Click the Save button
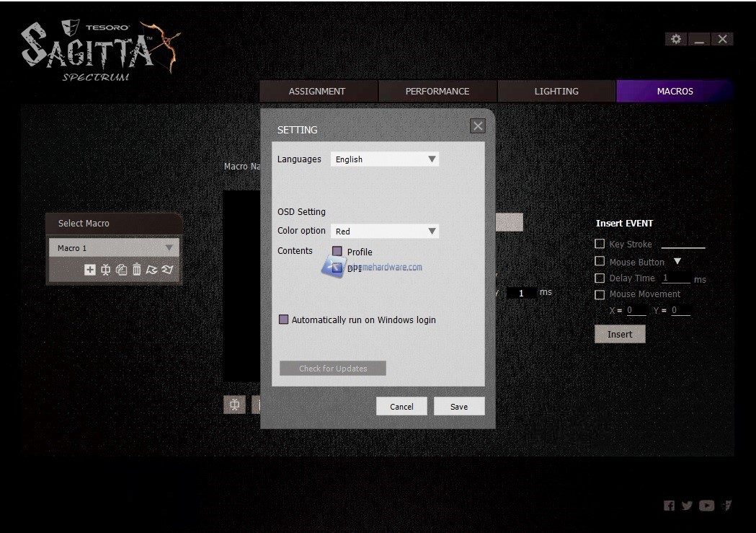Image resolution: width=756 pixels, height=533 pixels. point(459,407)
